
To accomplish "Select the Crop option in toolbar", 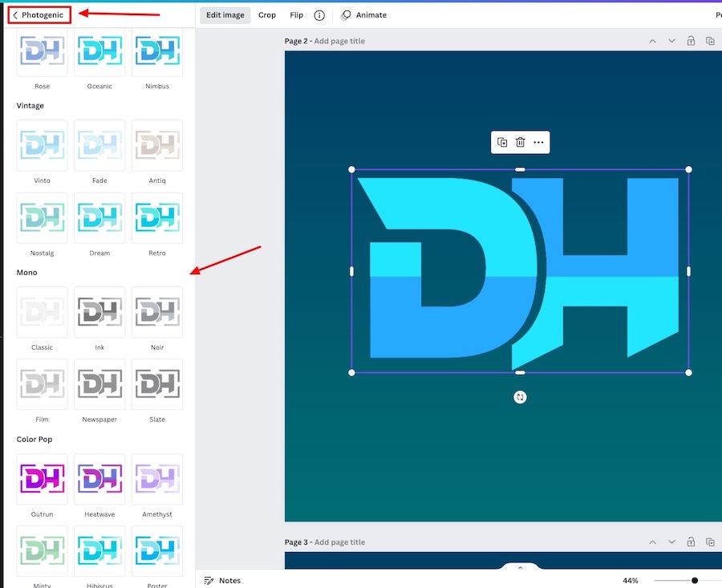I will coord(267,15).
